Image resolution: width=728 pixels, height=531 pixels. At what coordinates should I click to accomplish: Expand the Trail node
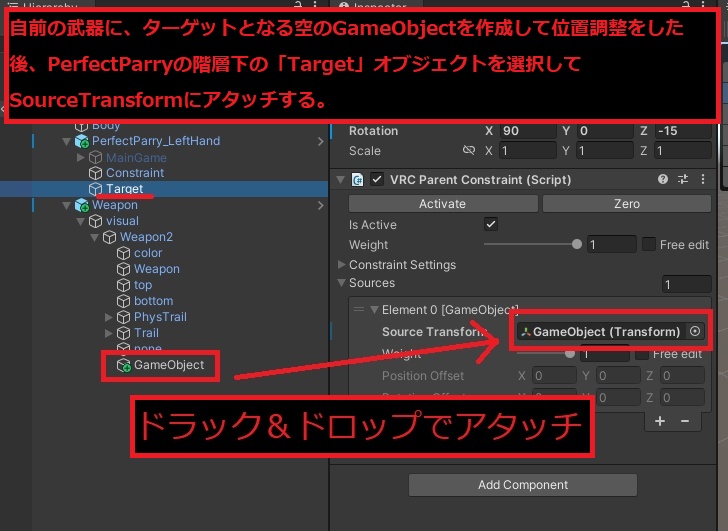(x=108, y=333)
